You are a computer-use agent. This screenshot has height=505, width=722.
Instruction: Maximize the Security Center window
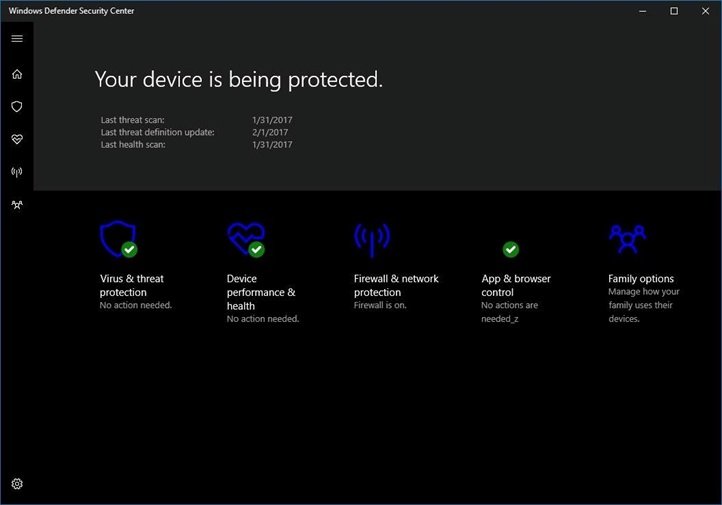click(x=674, y=11)
